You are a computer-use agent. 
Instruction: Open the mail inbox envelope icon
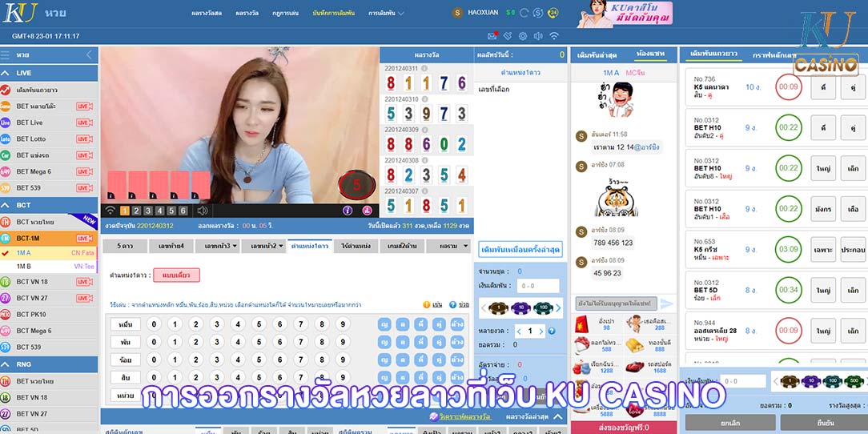click(x=492, y=36)
